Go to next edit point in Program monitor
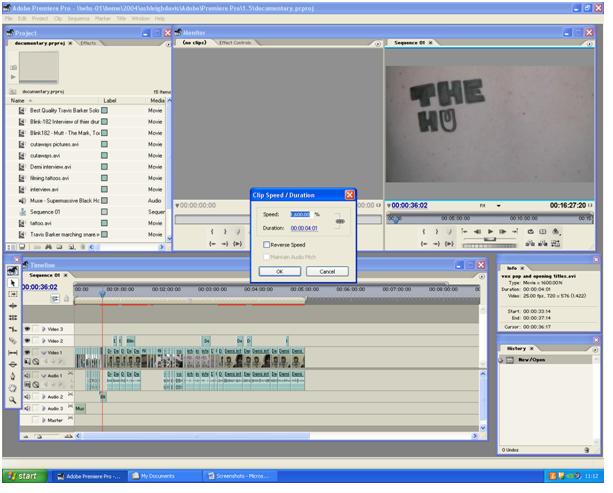Viewport: 613px width, 493px height. (515, 231)
